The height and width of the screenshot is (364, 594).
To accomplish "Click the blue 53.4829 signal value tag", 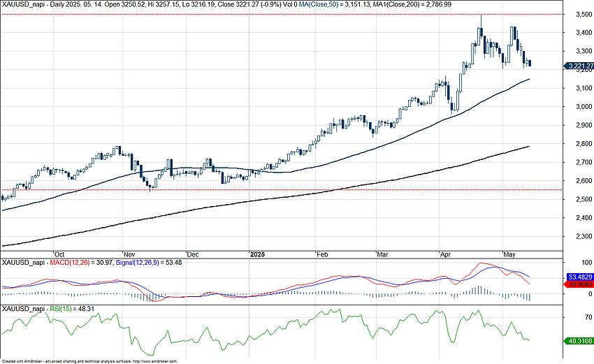I will [x=579, y=277].
